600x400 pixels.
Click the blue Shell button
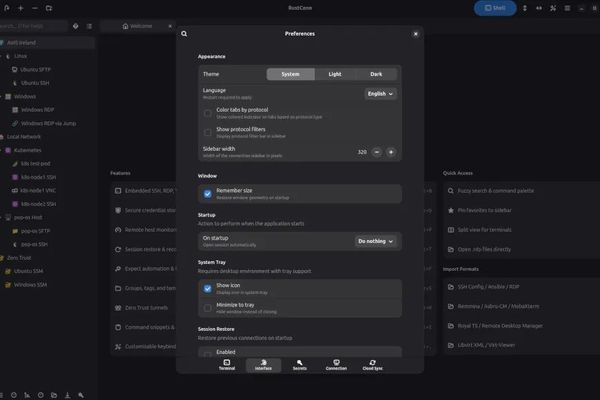pyautogui.click(x=495, y=8)
